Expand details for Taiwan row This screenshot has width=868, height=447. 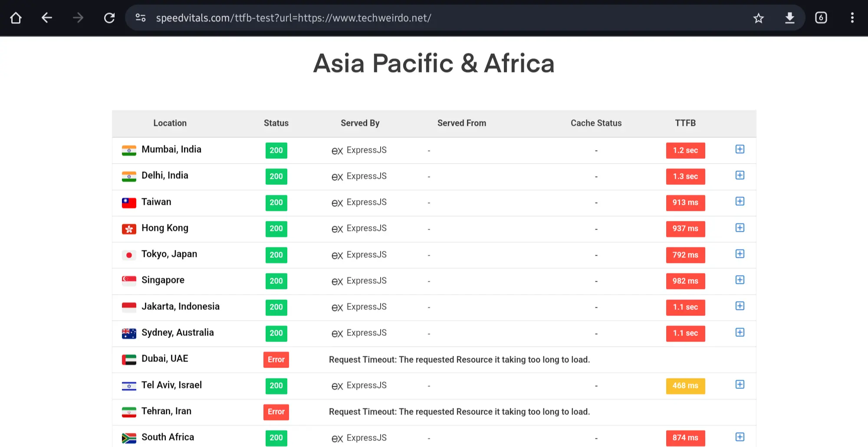[x=740, y=201]
